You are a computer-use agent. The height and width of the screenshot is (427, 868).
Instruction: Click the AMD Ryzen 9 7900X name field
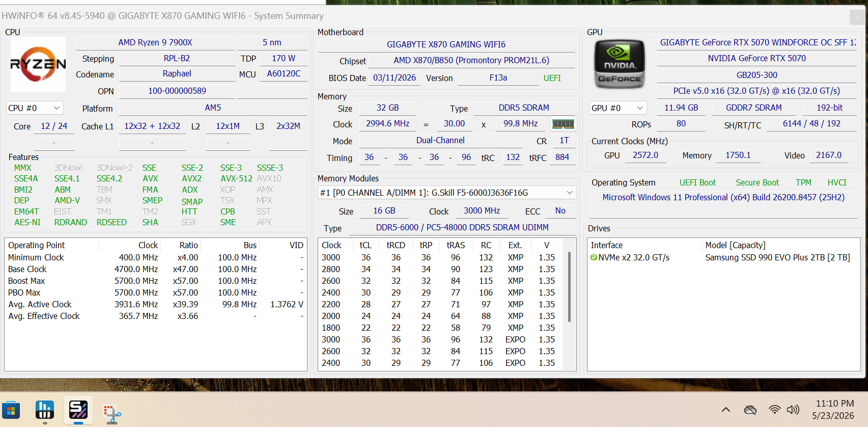click(x=155, y=43)
